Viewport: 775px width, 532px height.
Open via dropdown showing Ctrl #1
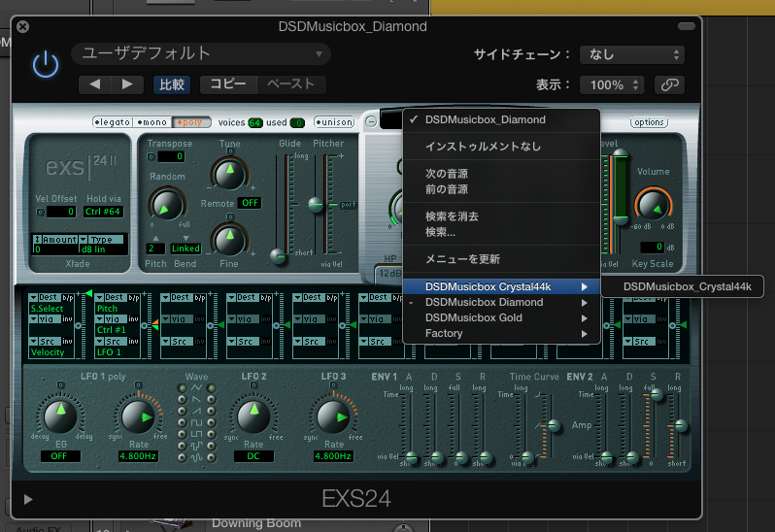112,319
